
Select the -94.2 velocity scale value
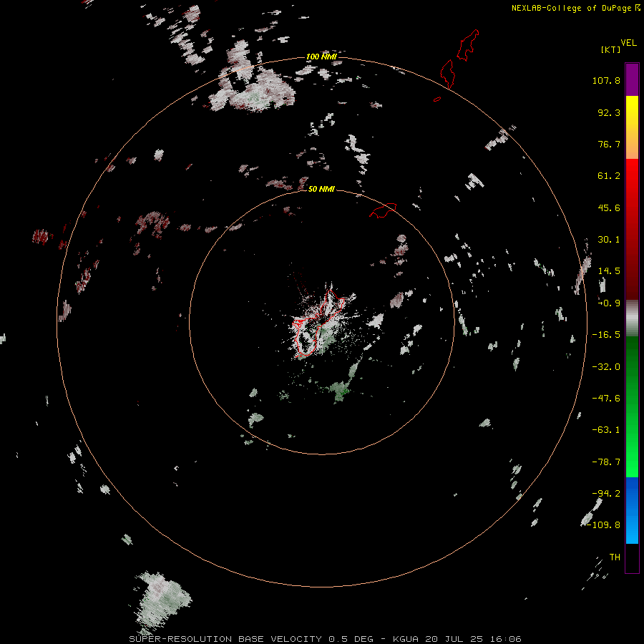click(606, 493)
